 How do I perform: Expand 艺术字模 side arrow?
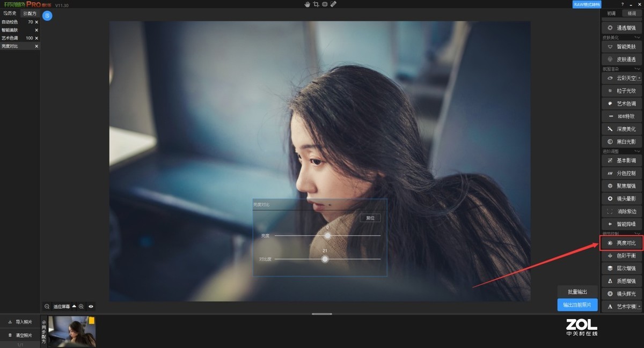pos(639,307)
